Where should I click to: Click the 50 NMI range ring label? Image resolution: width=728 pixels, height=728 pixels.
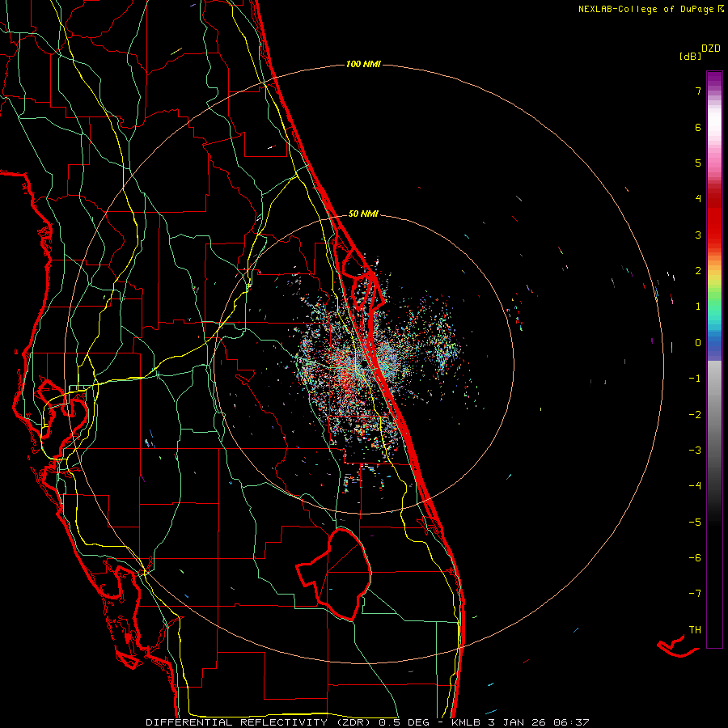coord(363,214)
